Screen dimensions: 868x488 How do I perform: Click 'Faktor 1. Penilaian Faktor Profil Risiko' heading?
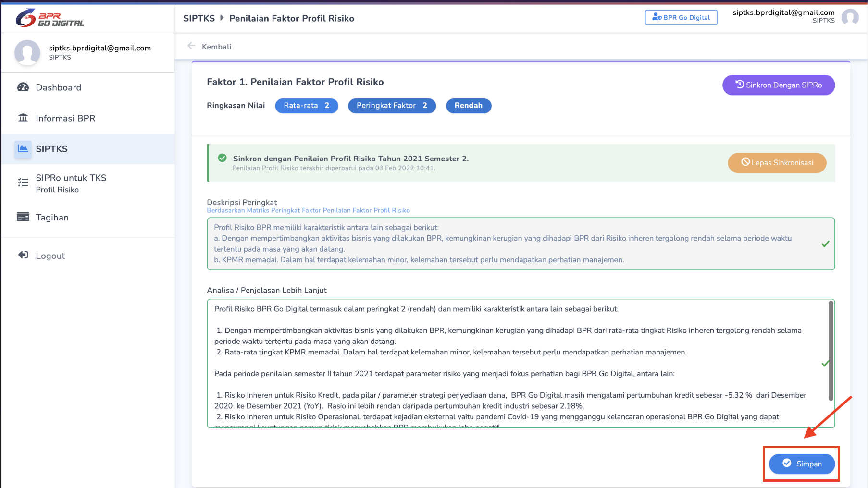(295, 82)
